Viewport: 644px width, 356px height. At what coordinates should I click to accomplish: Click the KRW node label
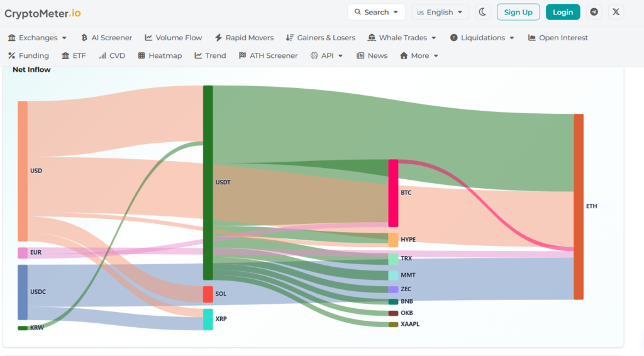(37, 328)
